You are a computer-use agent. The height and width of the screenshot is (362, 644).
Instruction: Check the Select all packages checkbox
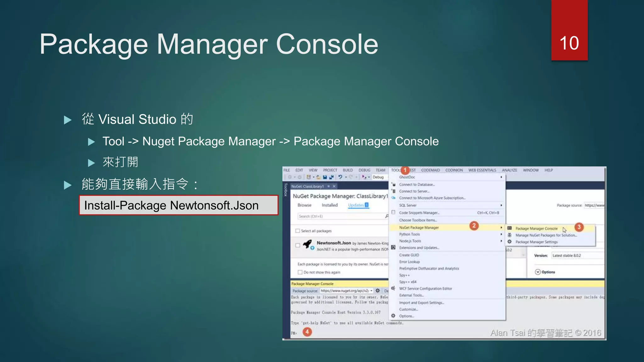298,231
